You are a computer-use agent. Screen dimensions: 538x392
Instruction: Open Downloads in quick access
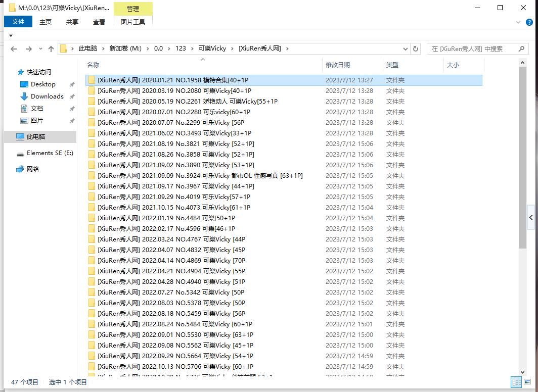tap(47, 96)
